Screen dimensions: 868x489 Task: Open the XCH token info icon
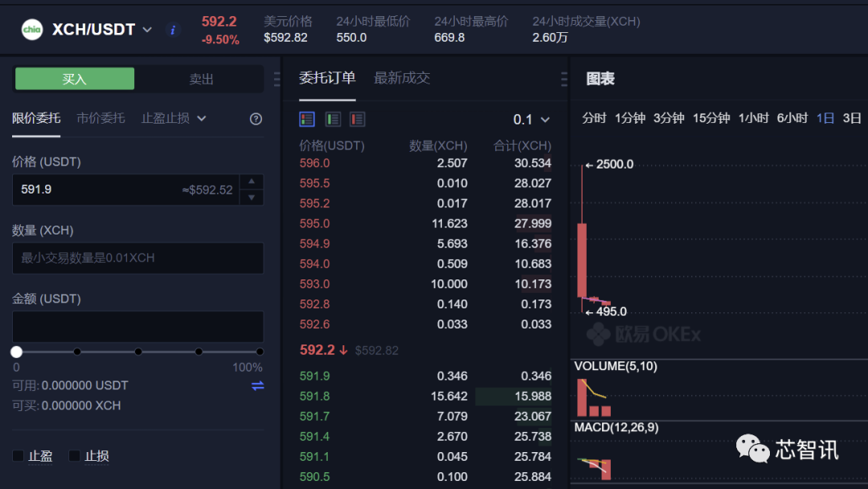coord(173,30)
